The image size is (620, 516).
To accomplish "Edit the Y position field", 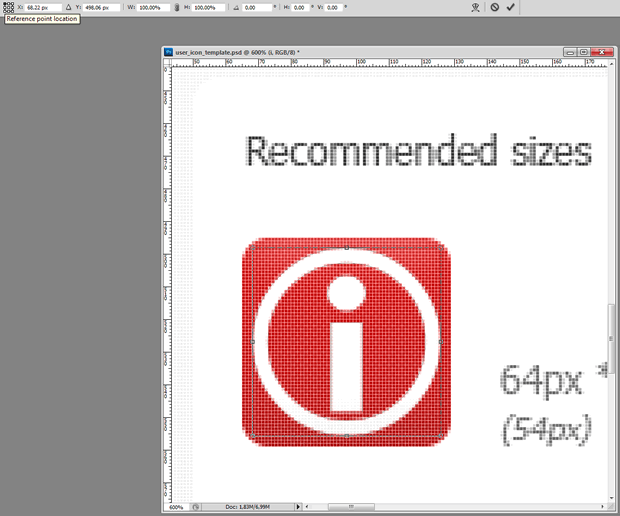I will tap(102, 8).
